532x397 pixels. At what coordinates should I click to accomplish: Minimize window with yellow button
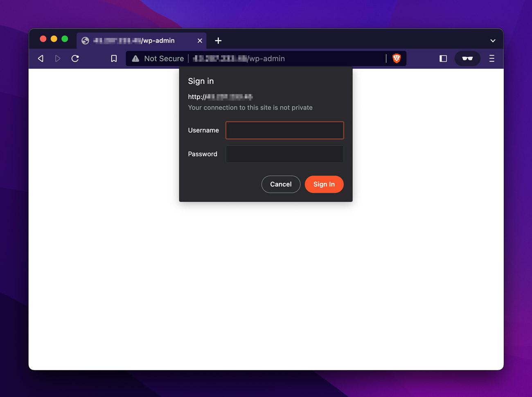tap(54, 39)
